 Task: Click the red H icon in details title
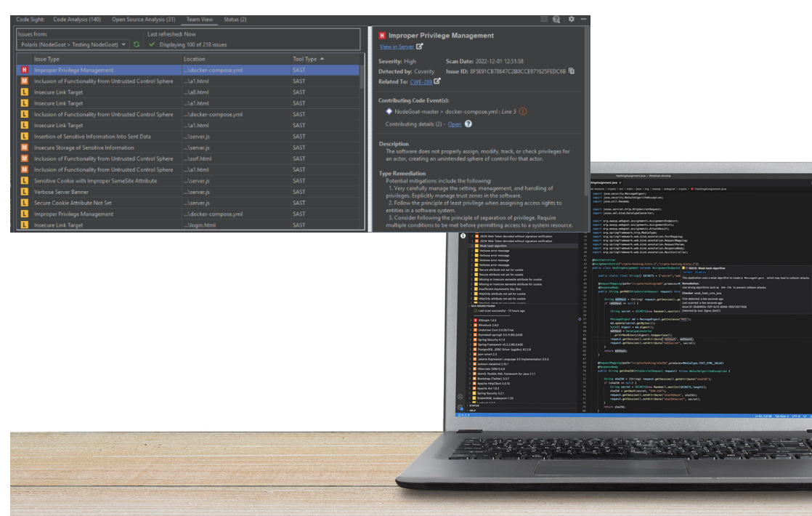click(x=382, y=35)
